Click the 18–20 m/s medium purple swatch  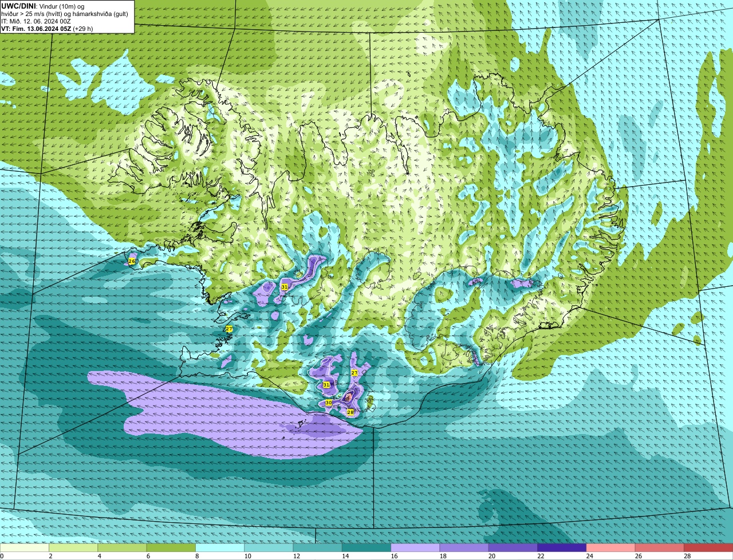pos(464,547)
